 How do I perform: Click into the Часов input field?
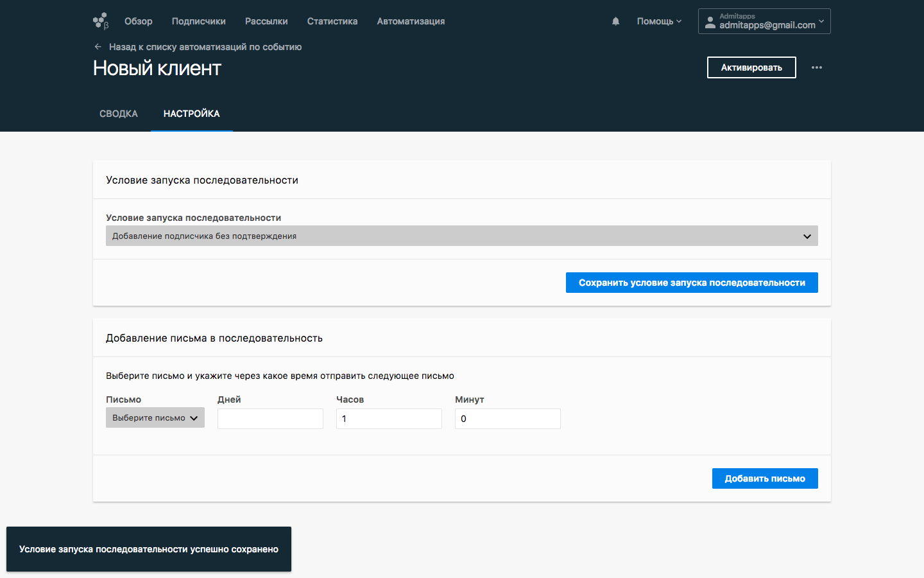(x=389, y=419)
